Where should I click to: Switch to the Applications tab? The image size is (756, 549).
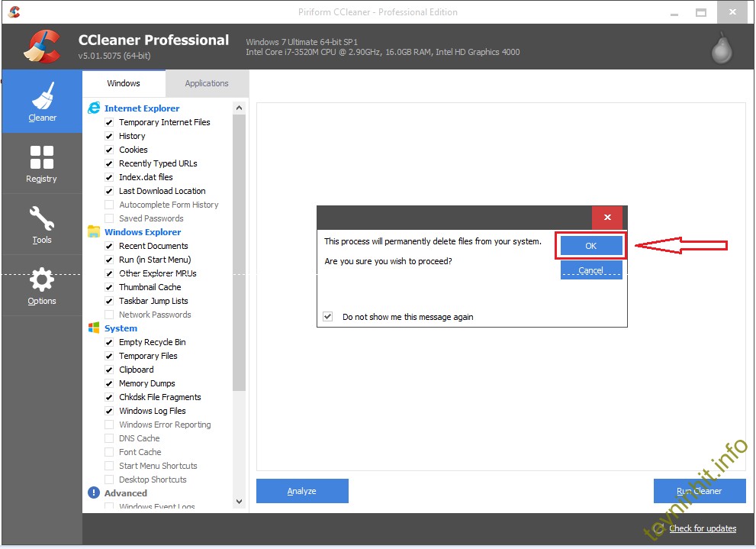pyautogui.click(x=206, y=83)
